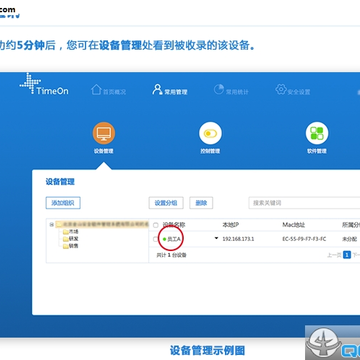Expand the dropdown arrow beside 员工A
The height and width of the screenshot is (360, 360).
coord(216,238)
